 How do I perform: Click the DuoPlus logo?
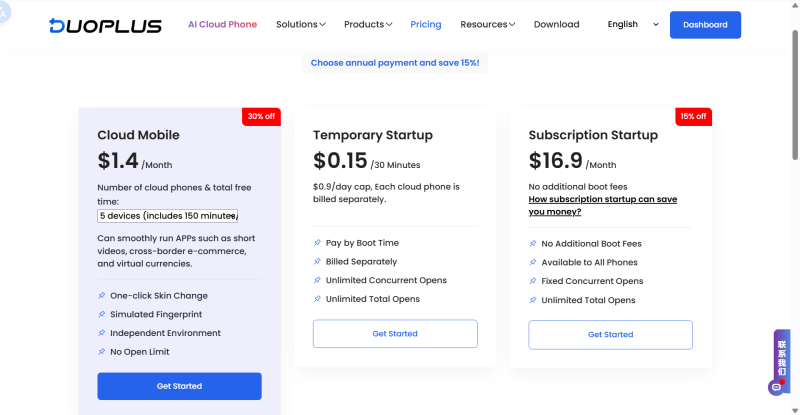pos(105,26)
